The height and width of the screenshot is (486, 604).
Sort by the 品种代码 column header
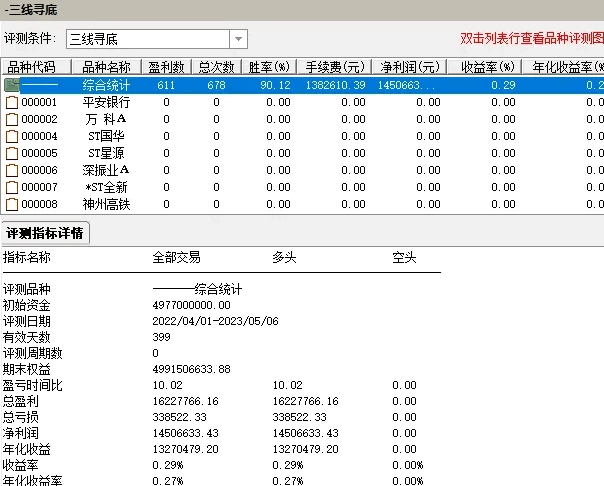(37, 67)
